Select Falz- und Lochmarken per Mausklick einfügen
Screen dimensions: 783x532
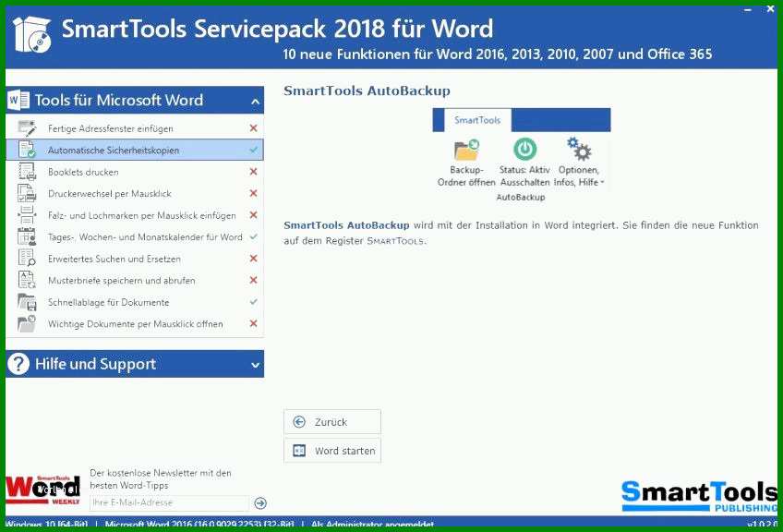pos(135,215)
